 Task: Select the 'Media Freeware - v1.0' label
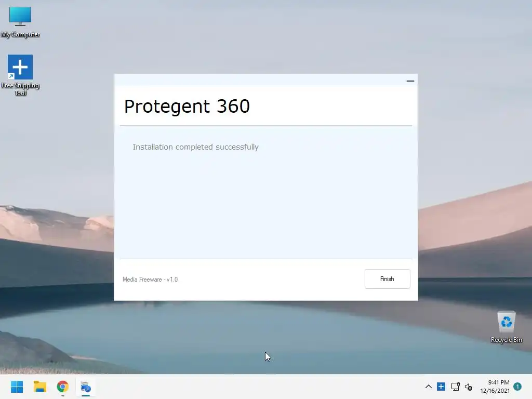tap(150, 280)
